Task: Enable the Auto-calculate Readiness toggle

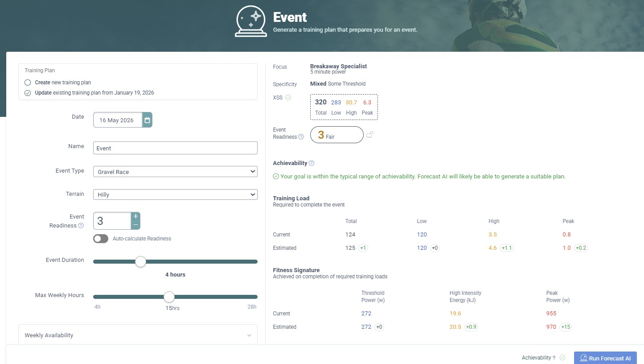Action: coord(101,239)
